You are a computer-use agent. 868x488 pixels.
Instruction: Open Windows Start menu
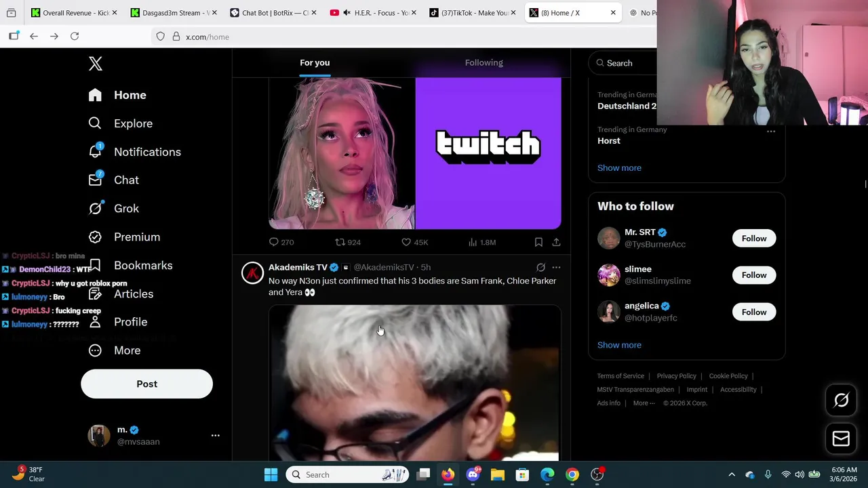[271, 474]
